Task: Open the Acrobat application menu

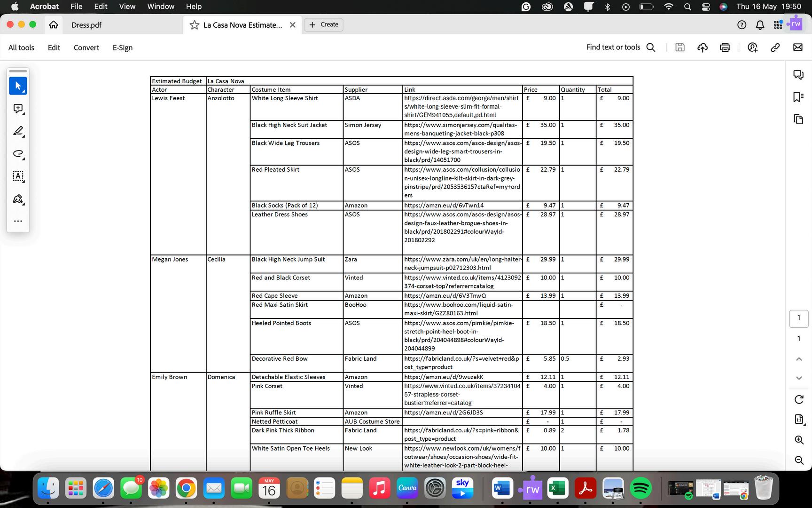Action: coord(44,7)
